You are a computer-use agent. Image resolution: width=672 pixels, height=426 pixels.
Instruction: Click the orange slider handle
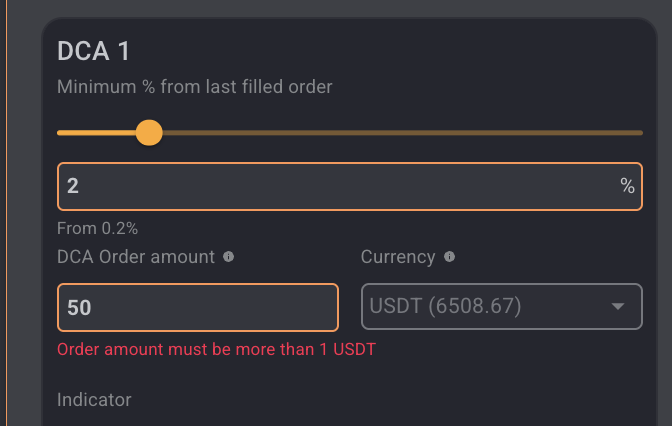(149, 133)
